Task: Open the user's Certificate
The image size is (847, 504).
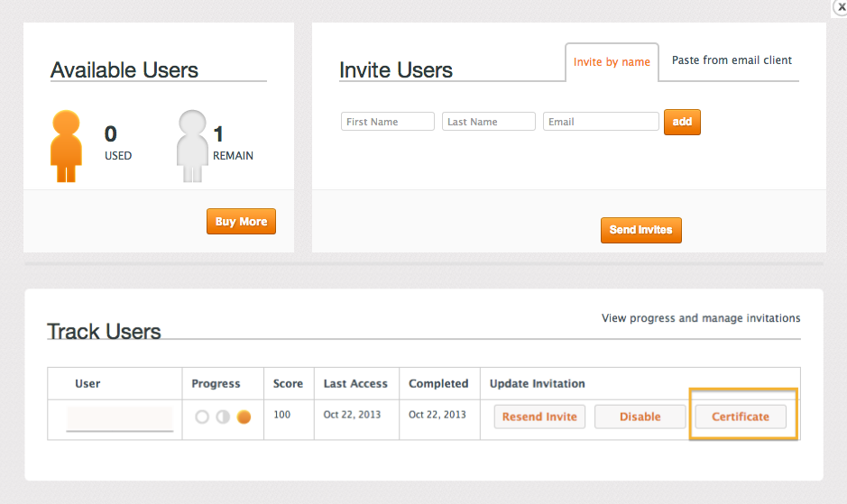Action: [x=741, y=417]
